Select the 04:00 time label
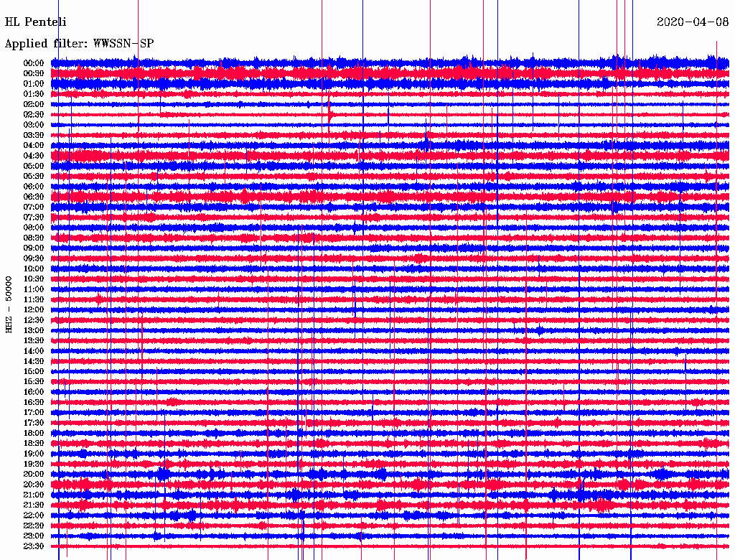Screen dimensions: 735x560 coord(34,146)
